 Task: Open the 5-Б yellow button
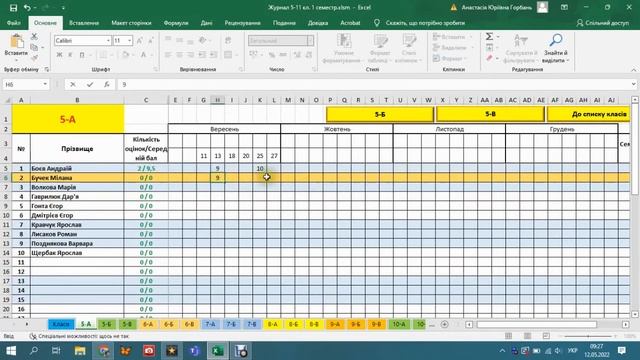[380, 114]
